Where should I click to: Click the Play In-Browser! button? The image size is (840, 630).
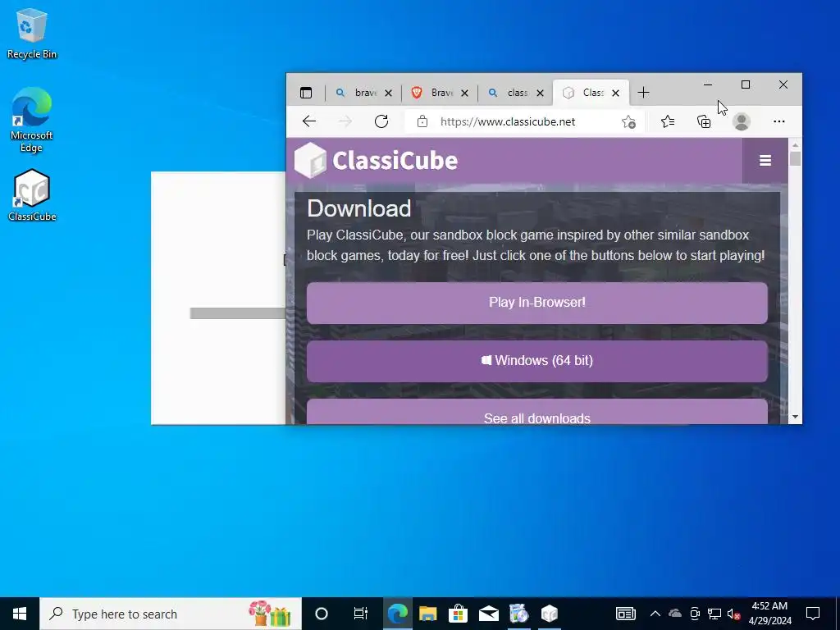point(536,303)
